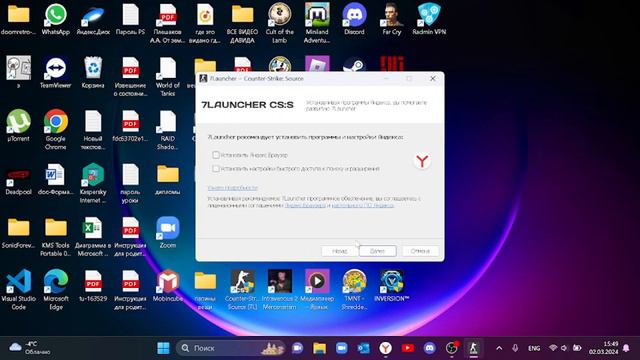Select the Far Cry desktop shortcut
The image size is (640, 360).
click(x=392, y=19)
